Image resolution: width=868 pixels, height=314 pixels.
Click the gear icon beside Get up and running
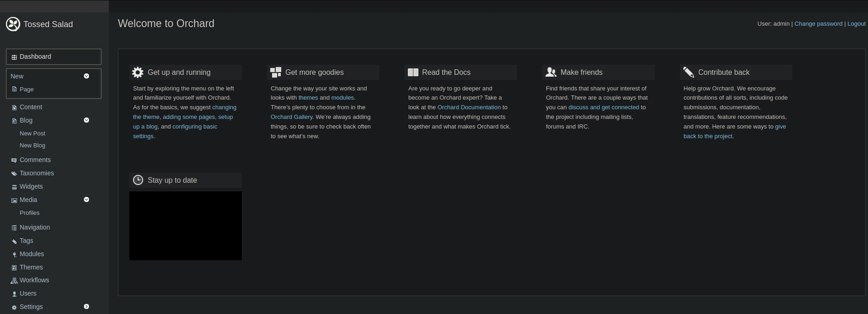[138, 73]
